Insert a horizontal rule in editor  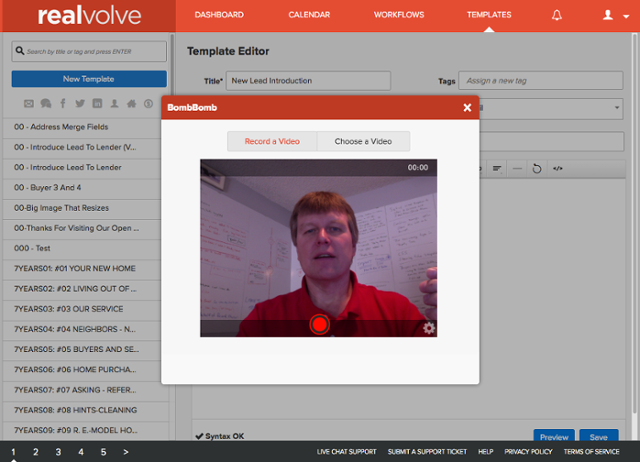coord(517,169)
